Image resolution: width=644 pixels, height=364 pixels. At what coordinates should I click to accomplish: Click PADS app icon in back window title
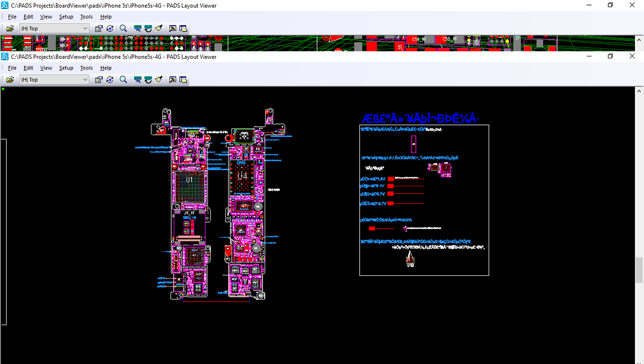(x=5, y=6)
